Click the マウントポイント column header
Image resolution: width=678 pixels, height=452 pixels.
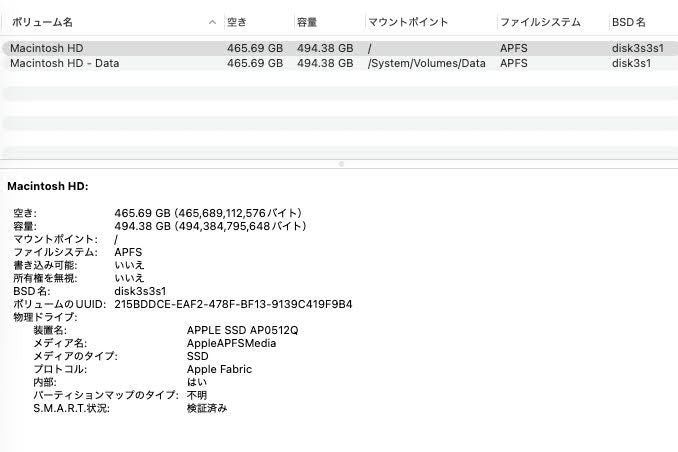[408, 22]
